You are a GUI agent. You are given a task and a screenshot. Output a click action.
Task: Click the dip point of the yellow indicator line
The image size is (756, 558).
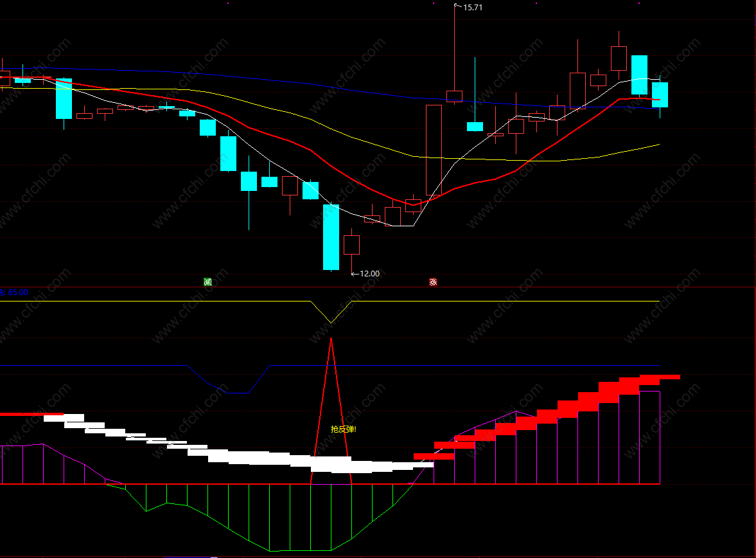[x=331, y=323]
